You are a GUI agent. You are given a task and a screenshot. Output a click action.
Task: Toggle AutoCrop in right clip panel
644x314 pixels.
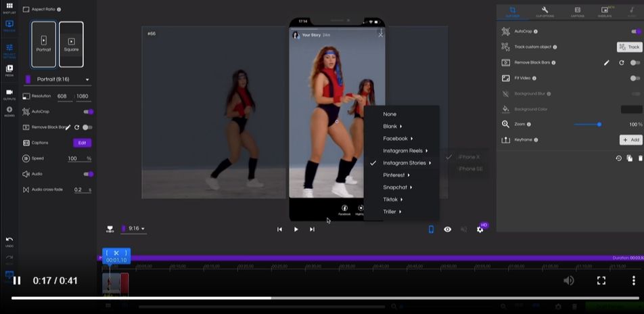pos(636,31)
